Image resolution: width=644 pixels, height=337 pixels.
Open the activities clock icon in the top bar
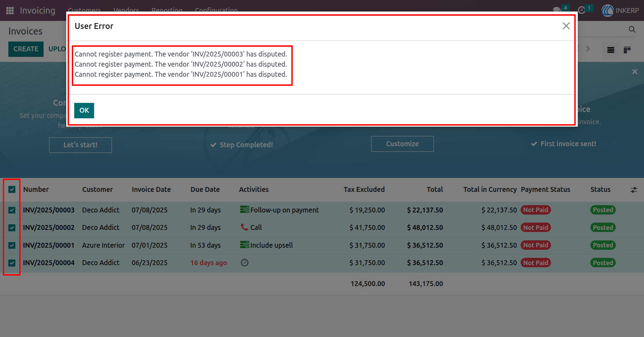(582, 10)
